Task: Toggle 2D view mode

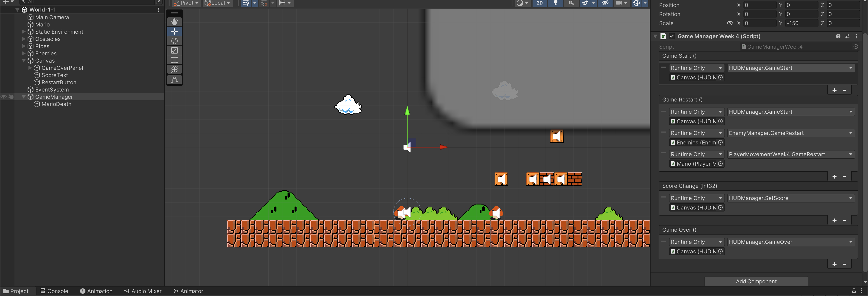Action: click(540, 3)
